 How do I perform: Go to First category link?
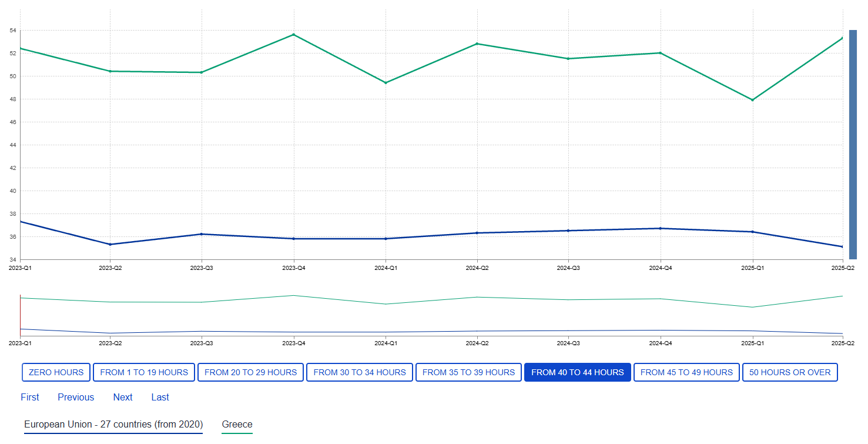click(x=30, y=398)
